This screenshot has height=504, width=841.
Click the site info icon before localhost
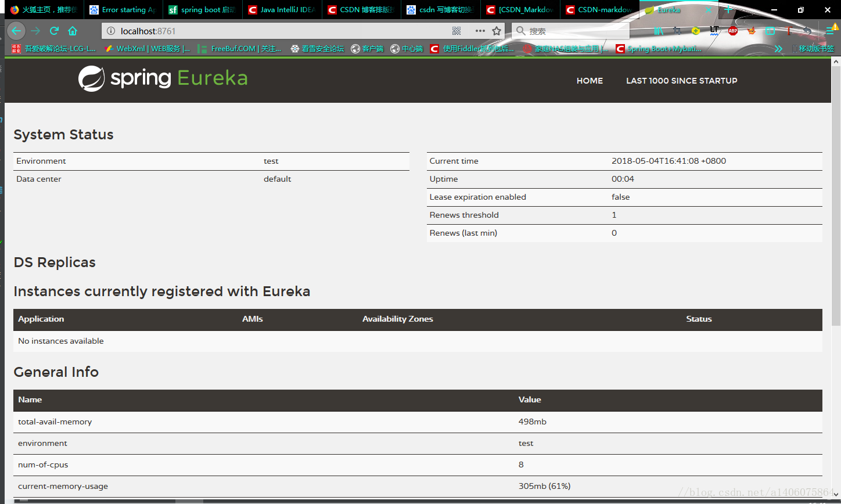111,31
